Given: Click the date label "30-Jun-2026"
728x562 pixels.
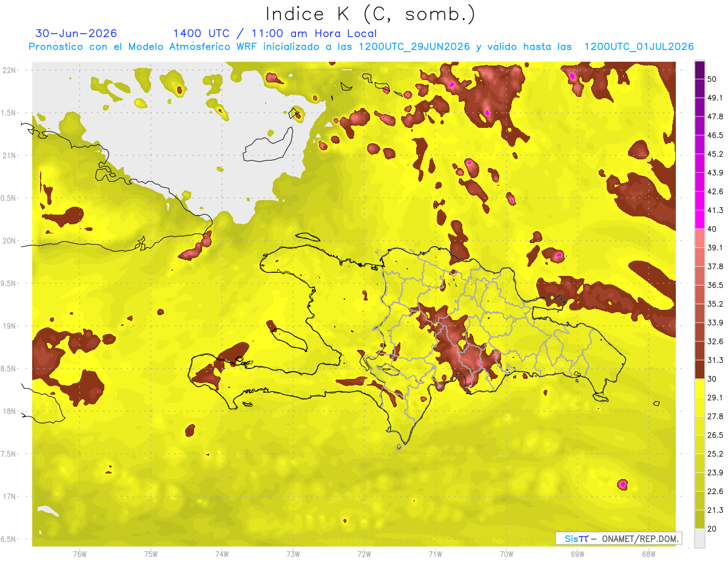Looking at the screenshot, I should pos(76,33).
